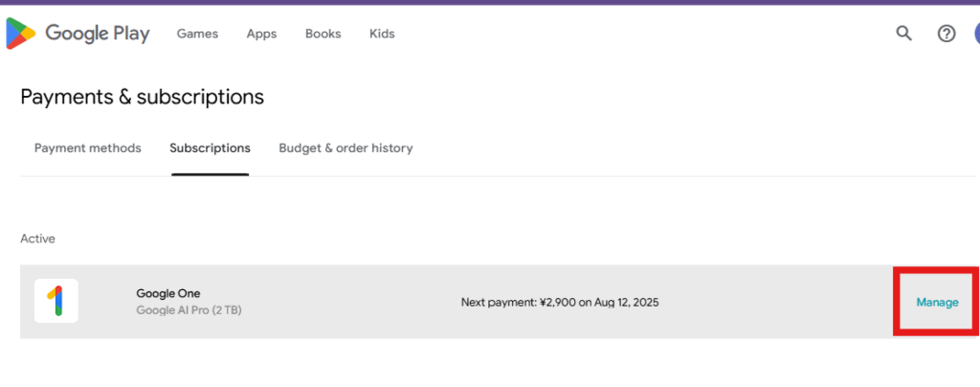Click the Google One subscription title
Image resolution: width=980 pixels, height=387 pixels.
[x=168, y=293]
